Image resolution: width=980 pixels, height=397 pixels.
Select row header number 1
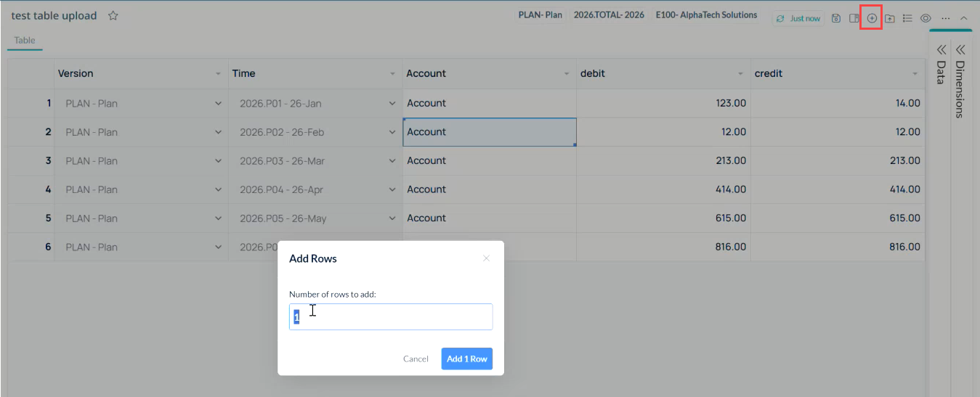[x=32, y=104]
